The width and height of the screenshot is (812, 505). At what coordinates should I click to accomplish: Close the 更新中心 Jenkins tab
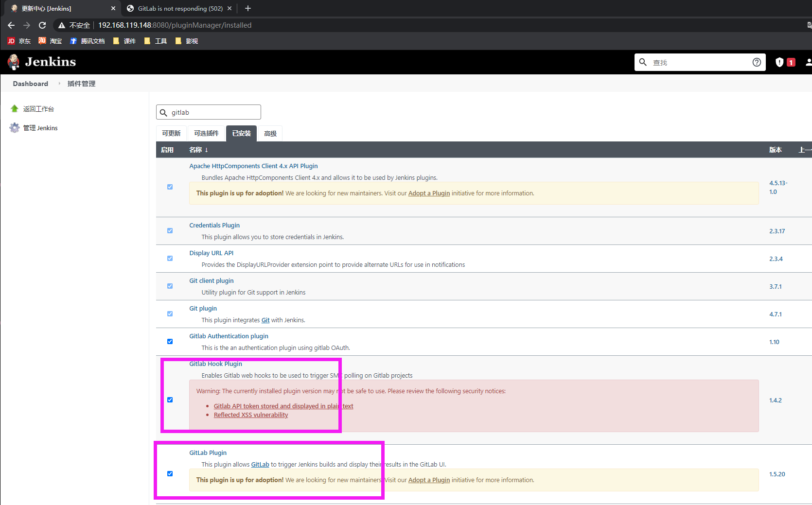(113, 8)
